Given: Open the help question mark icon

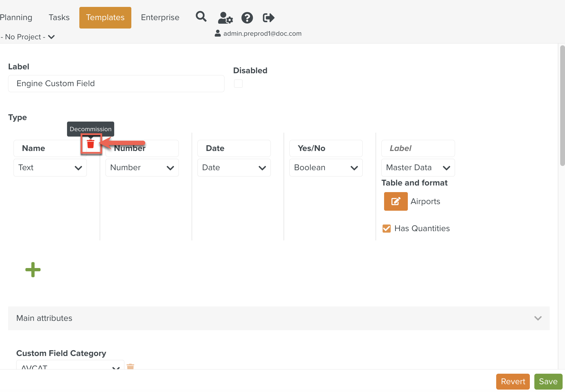Looking at the screenshot, I should point(247,18).
